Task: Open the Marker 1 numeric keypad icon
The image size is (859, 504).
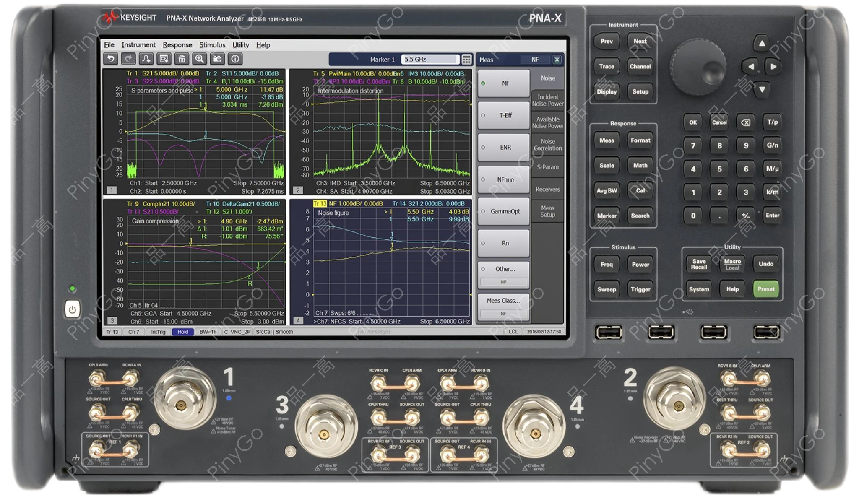Action: 466,60
